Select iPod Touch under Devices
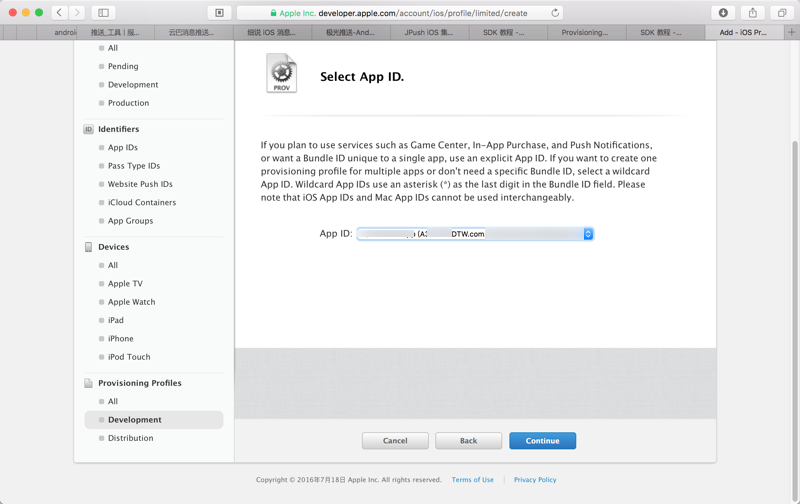Viewport: 800px width, 504px height. click(129, 357)
